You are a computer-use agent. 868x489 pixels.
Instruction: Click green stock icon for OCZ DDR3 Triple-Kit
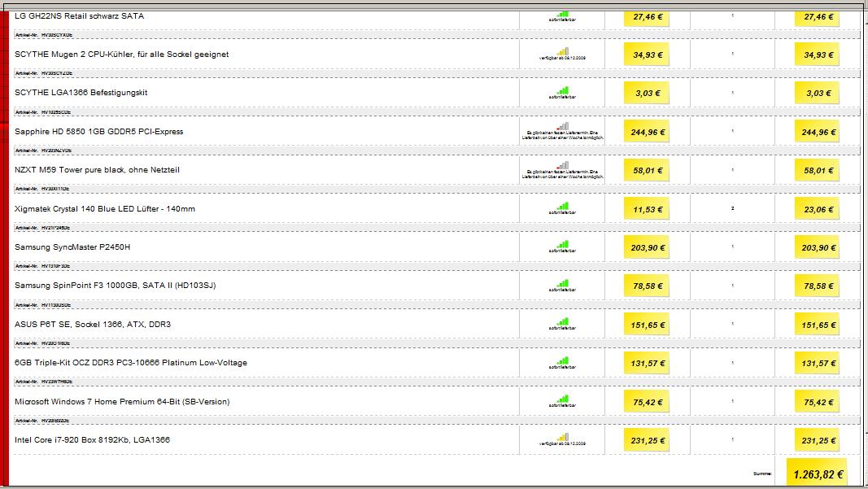point(562,360)
